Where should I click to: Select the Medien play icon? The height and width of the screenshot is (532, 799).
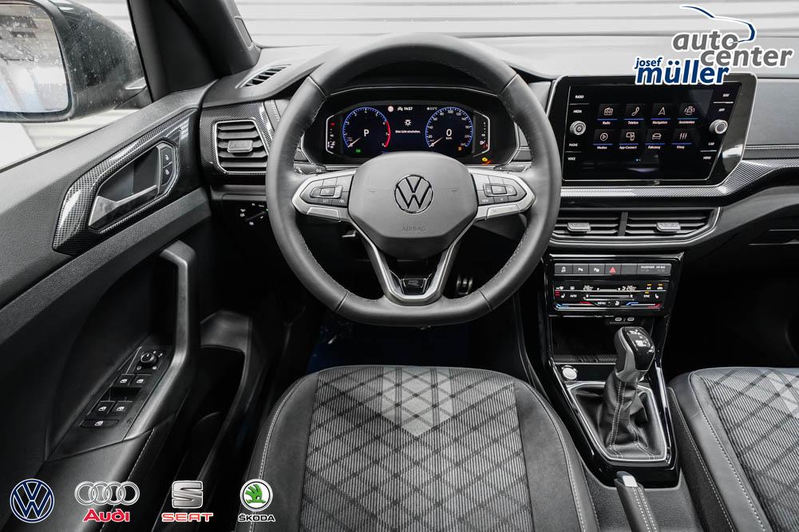pyautogui.click(x=604, y=136)
